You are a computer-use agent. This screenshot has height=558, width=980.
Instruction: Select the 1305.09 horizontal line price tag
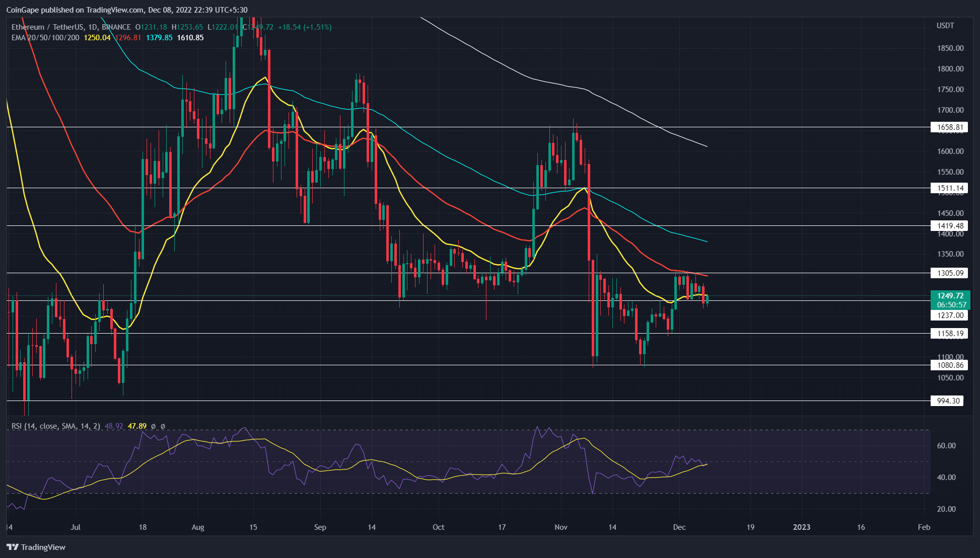click(x=950, y=273)
